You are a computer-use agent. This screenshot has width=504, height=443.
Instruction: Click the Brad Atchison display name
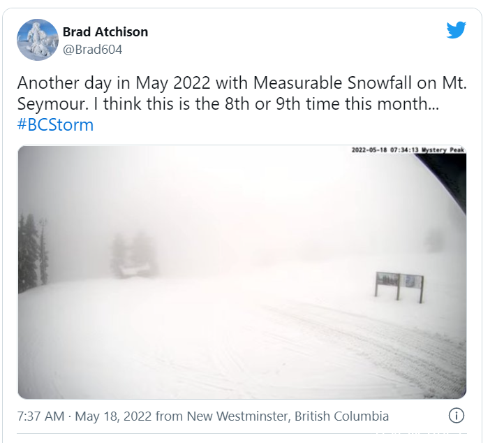tap(105, 32)
